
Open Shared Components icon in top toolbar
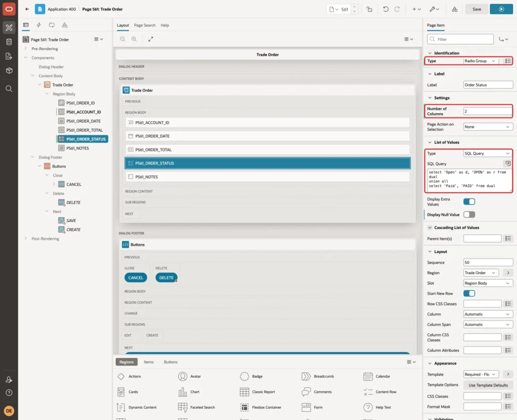pos(454,9)
